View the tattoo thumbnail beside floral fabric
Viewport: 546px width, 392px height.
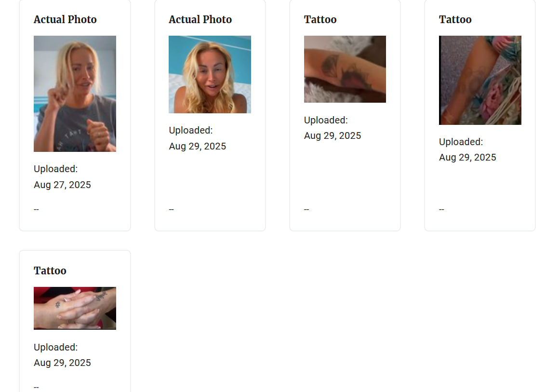(x=480, y=80)
